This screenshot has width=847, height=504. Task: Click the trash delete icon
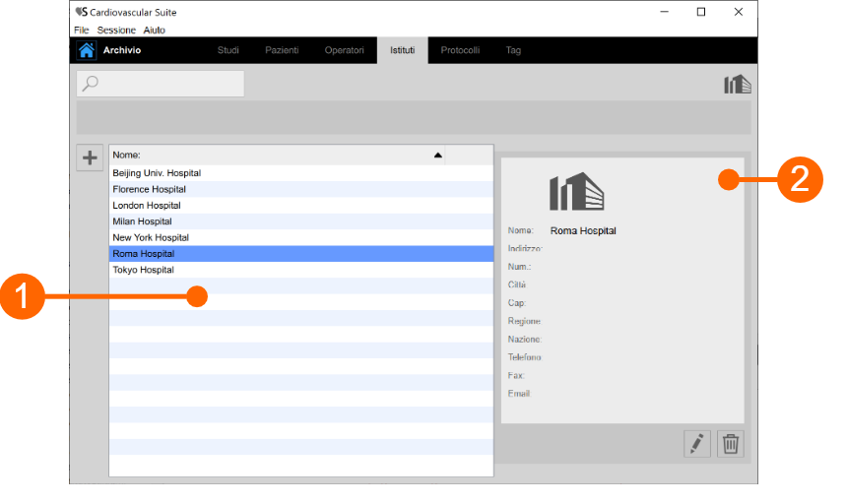click(730, 444)
